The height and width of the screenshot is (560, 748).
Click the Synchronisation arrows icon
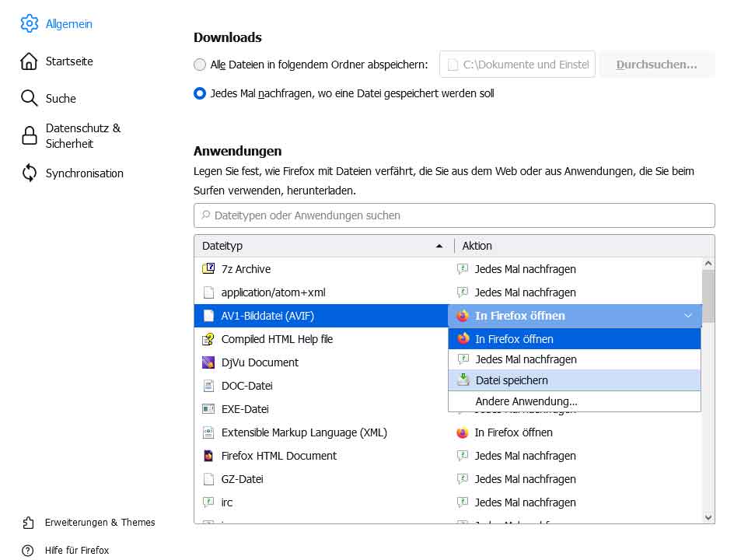point(29,173)
